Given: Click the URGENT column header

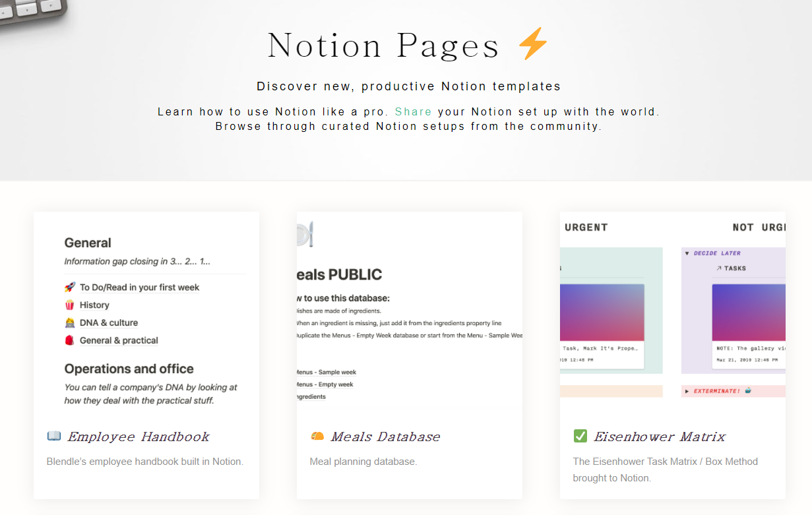Looking at the screenshot, I should point(586,227).
